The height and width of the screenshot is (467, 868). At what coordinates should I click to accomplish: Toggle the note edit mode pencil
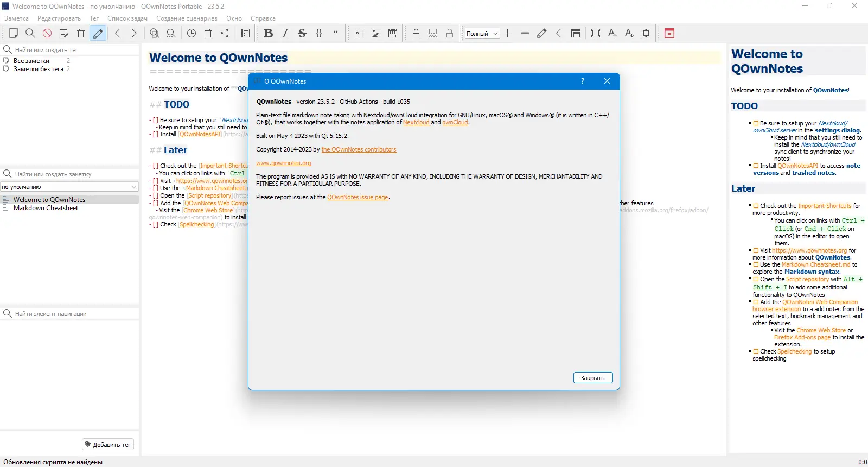tap(98, 33)
